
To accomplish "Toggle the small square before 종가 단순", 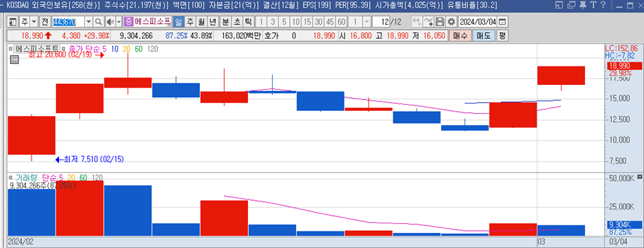I will pos(64,49).
